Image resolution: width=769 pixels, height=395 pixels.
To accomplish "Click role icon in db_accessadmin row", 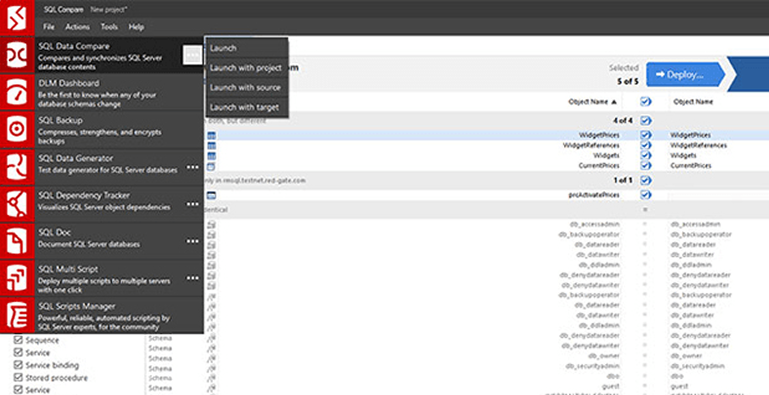I will click(211, 224).
